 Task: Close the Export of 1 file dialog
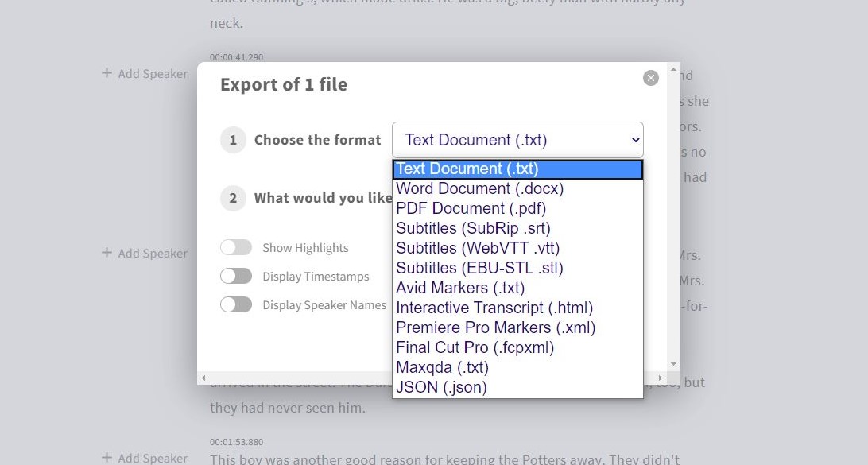click(651, 78)
